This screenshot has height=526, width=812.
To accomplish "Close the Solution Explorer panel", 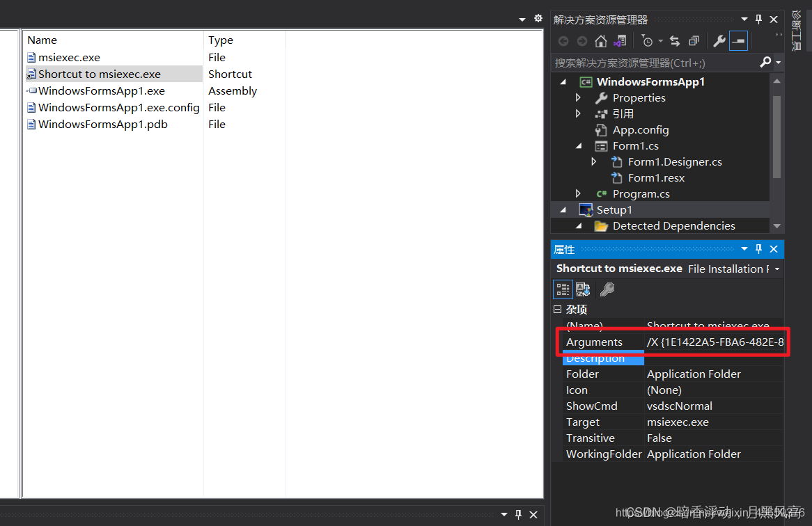I will click(x=774, y=19).
